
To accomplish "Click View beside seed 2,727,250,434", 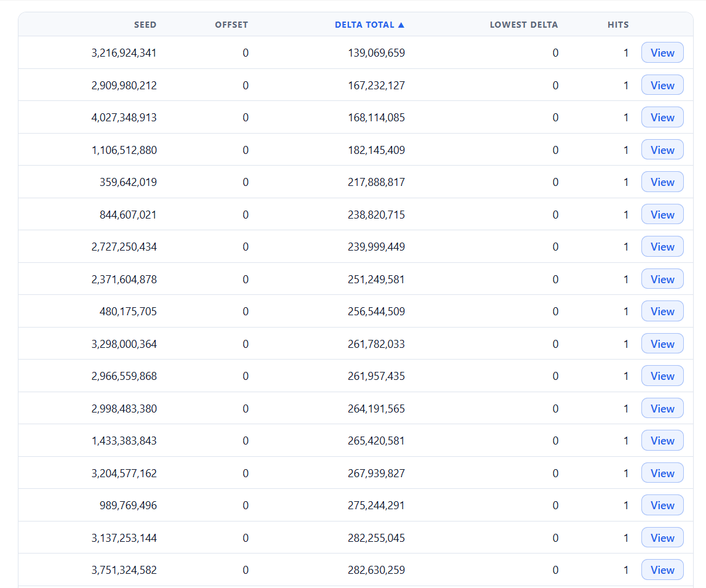I will (x=662, y=247).
